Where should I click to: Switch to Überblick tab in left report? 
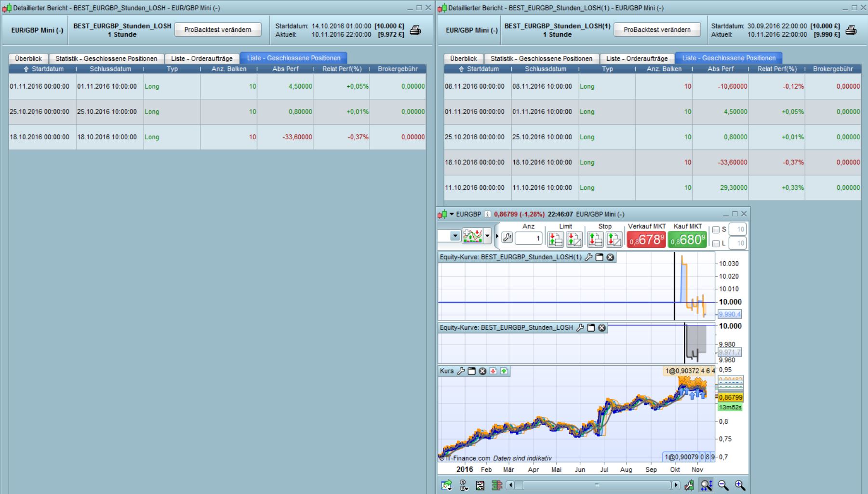point(28,58)
